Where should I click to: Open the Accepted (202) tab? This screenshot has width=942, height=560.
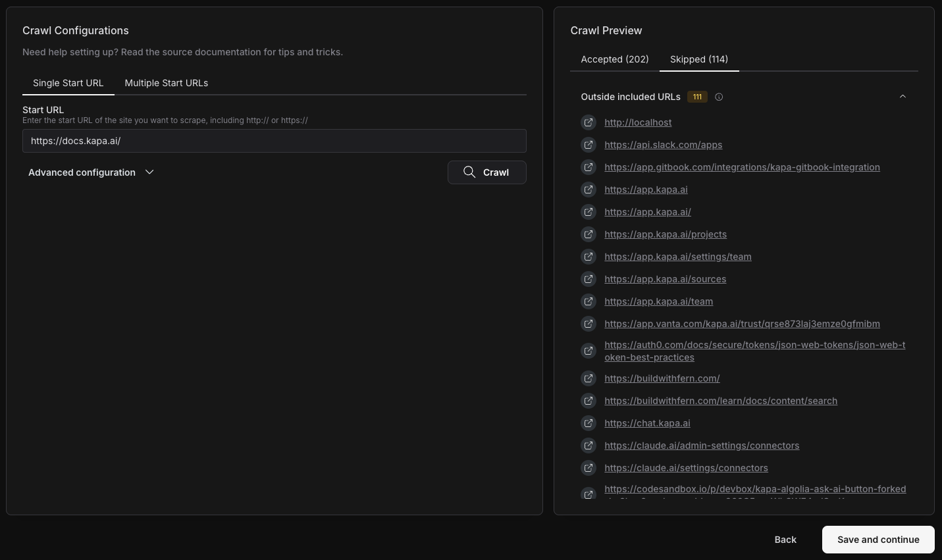[x=615, y=59]
